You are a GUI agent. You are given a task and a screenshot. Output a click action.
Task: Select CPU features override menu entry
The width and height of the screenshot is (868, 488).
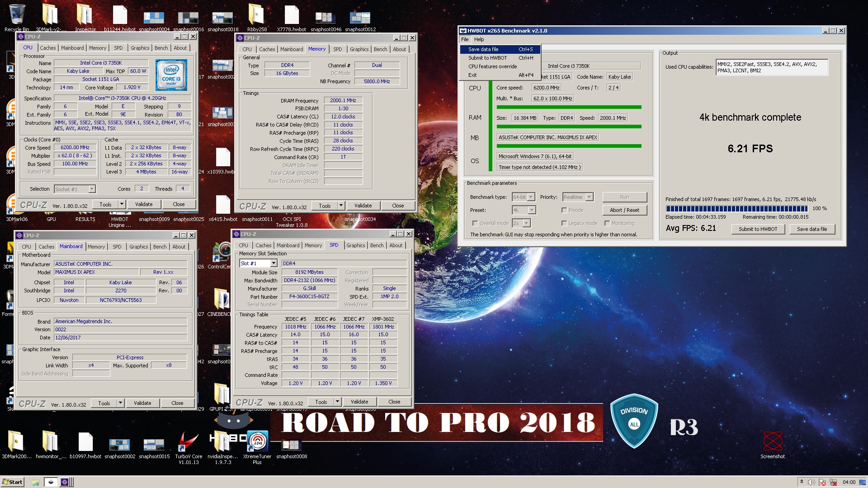point(500,66)
